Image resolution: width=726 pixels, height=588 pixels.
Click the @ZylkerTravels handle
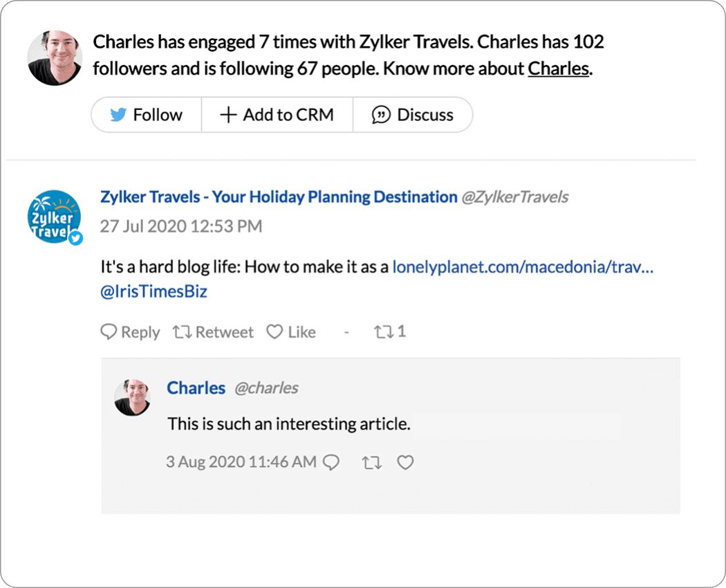pyautogui.click(x=514, y=197)
